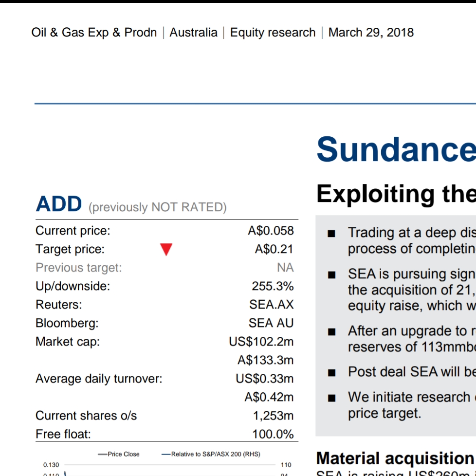Image resolution: width=476 pixels, height=476 pixels.
Task: Click the 'Previous target:' label
Action: pyautogui.click(x=79, y=268)
